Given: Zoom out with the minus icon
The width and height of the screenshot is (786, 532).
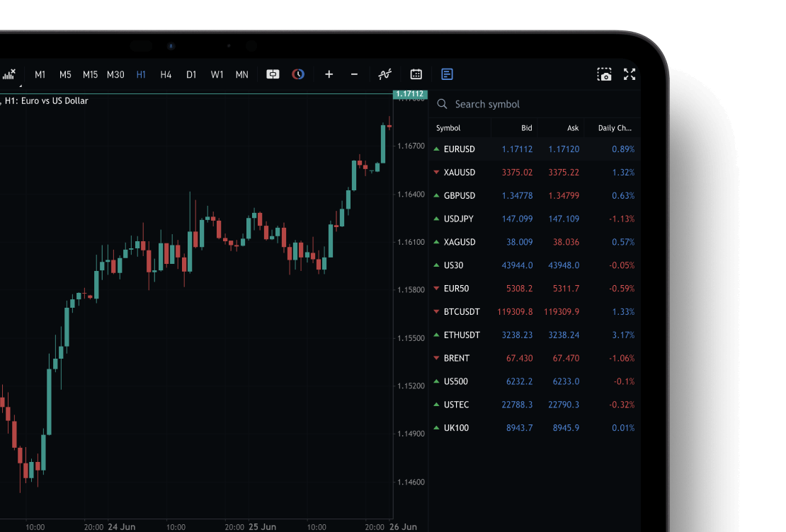Looking at the screenshot, I should point(354,74).
